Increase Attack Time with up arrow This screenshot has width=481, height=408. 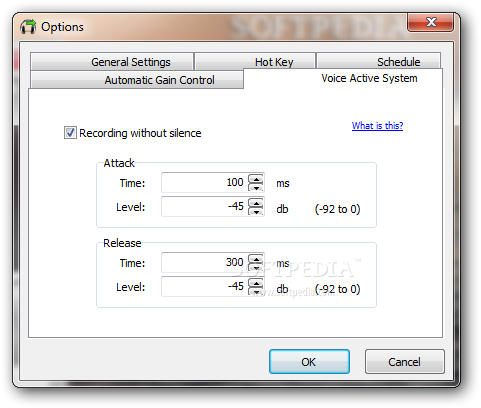256,178
